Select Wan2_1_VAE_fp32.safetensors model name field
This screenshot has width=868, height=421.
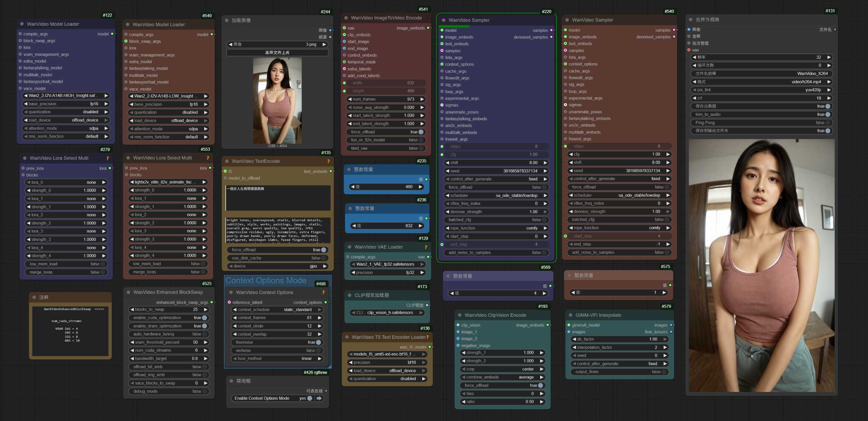[x=385, y=265]
